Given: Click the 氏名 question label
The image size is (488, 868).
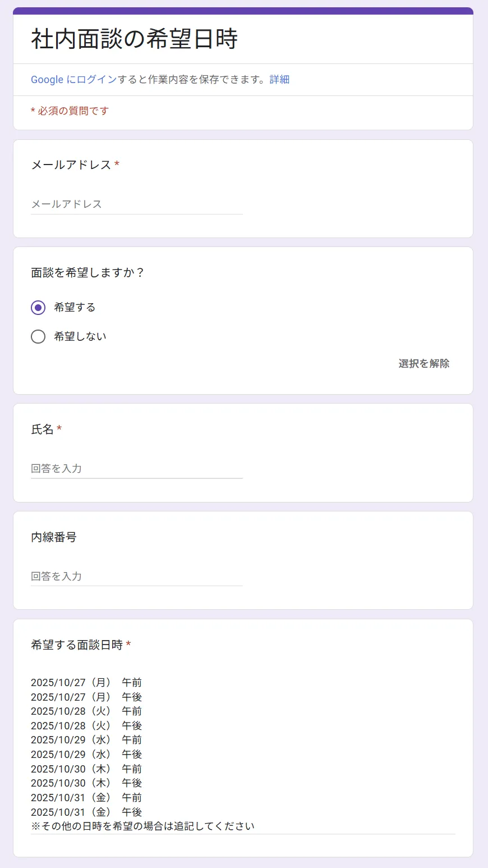Looking at the screenshot, I should [42, 430].
